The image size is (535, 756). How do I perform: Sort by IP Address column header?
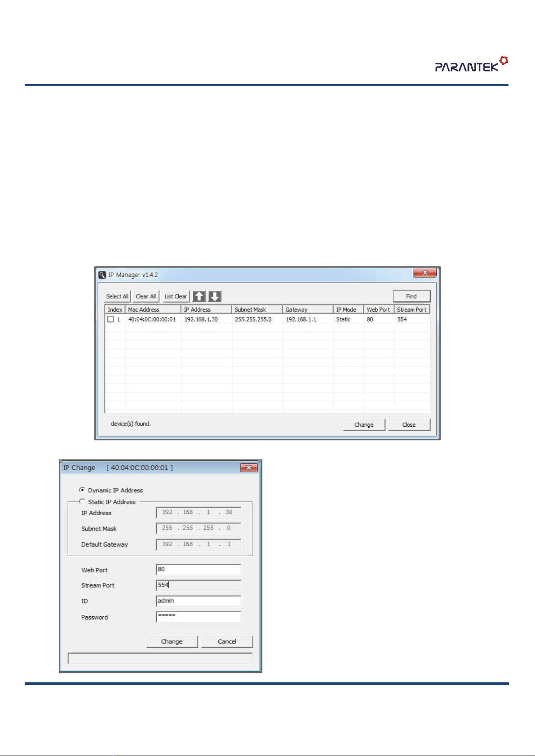[206, 309]
